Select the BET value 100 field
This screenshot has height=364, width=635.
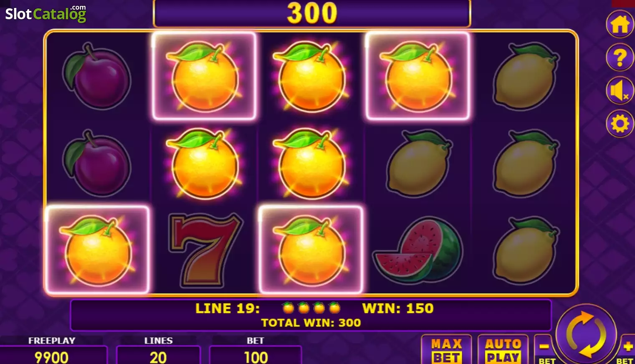pyautogui.click(x=256, y=356)
